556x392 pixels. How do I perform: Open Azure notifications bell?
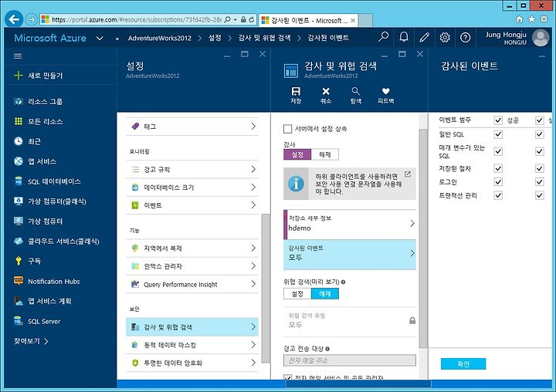[x=404, y=37]
